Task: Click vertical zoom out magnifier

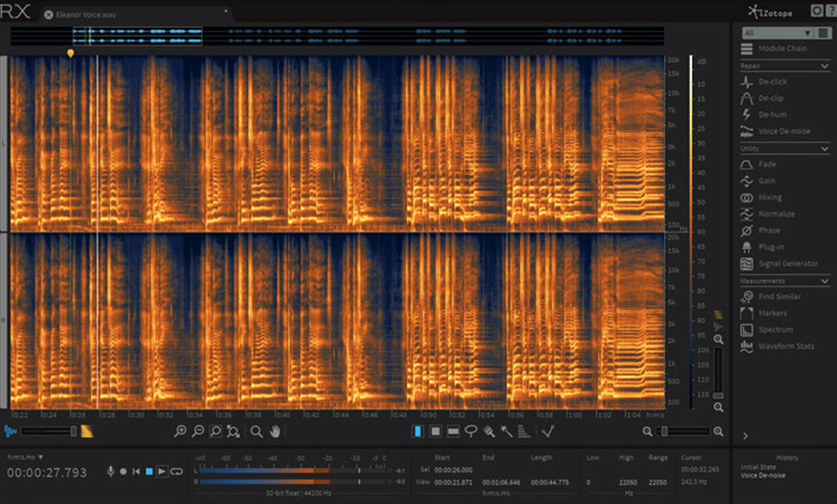Action: click(719, 407)
